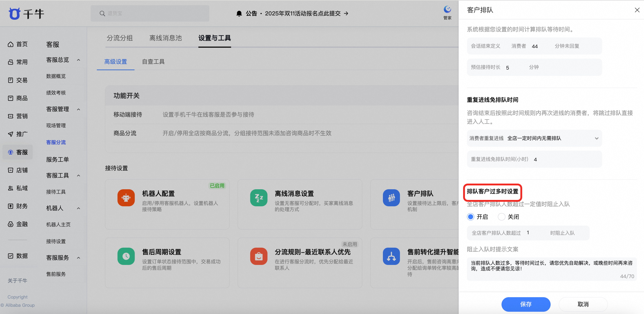Collapse the 客服管理 section

pyautogui.click(x=78, y=109)
